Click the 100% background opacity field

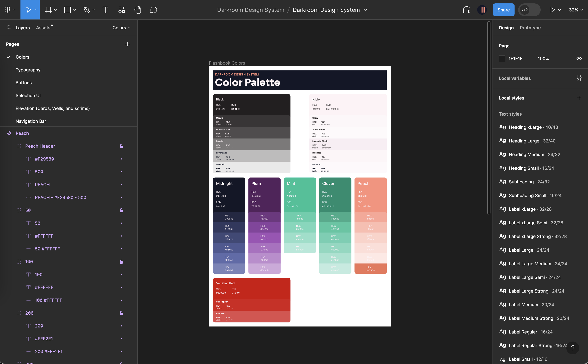coord(543,59)
